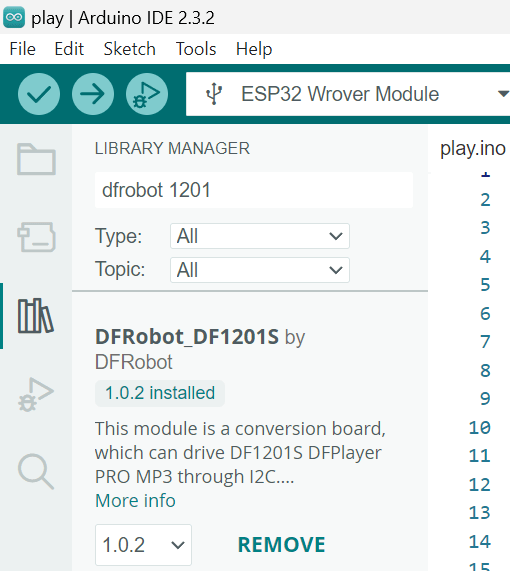Click line number 7 in editor gutter
The height and width of the screenshot is (571, 510).
coord(485,342)
